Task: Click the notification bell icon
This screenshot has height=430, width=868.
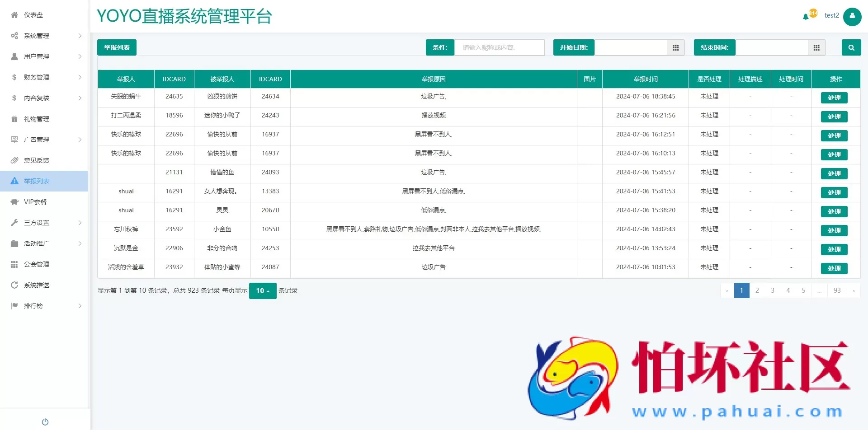Action: coord(806,17)
